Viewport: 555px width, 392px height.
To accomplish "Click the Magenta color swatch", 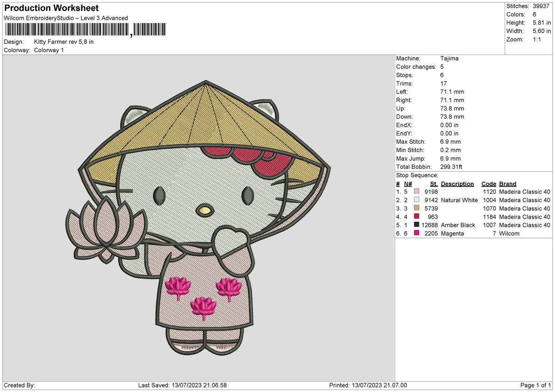I will click(x=417, y=233).
